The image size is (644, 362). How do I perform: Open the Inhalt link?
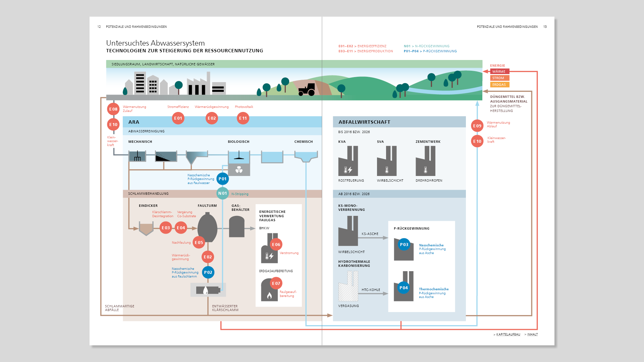click(532, 335)
